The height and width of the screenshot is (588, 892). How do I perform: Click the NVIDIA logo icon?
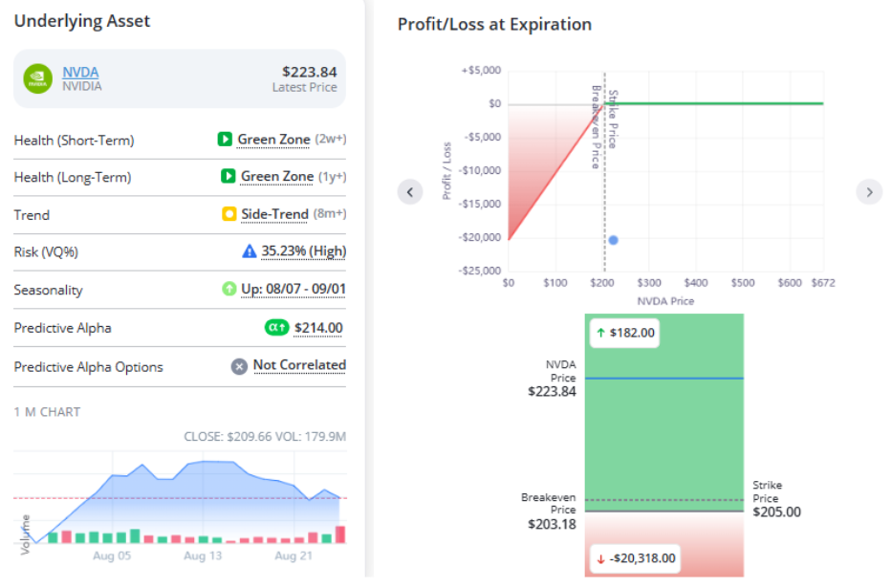pos(37,78)
